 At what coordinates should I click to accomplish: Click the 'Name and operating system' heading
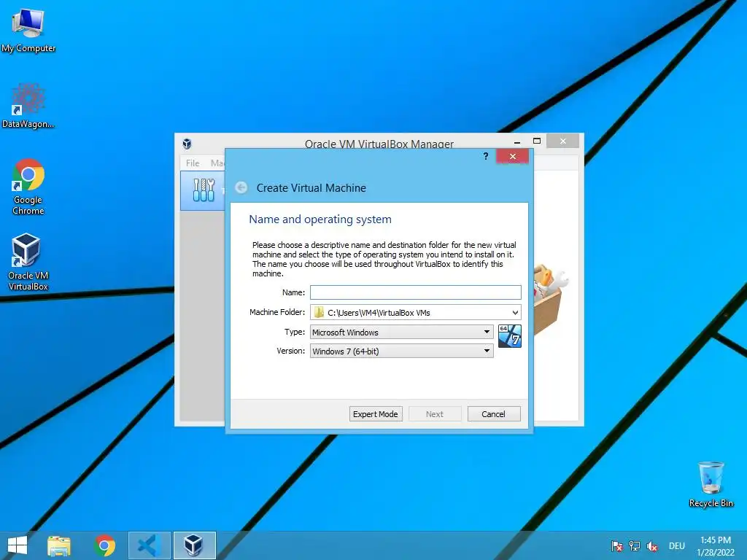320,219
